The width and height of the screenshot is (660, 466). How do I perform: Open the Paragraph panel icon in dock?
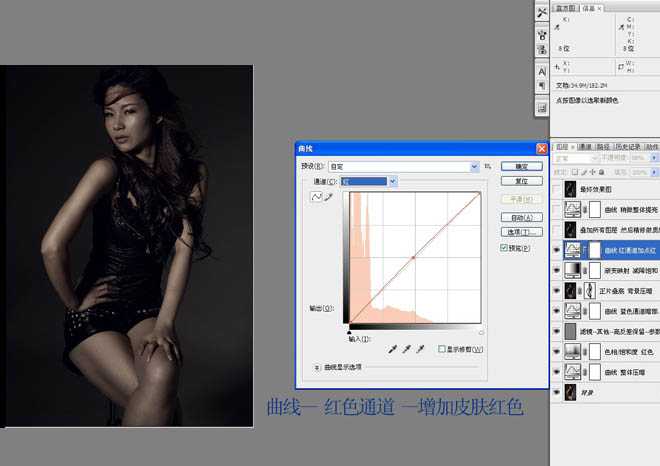(542, 86)
